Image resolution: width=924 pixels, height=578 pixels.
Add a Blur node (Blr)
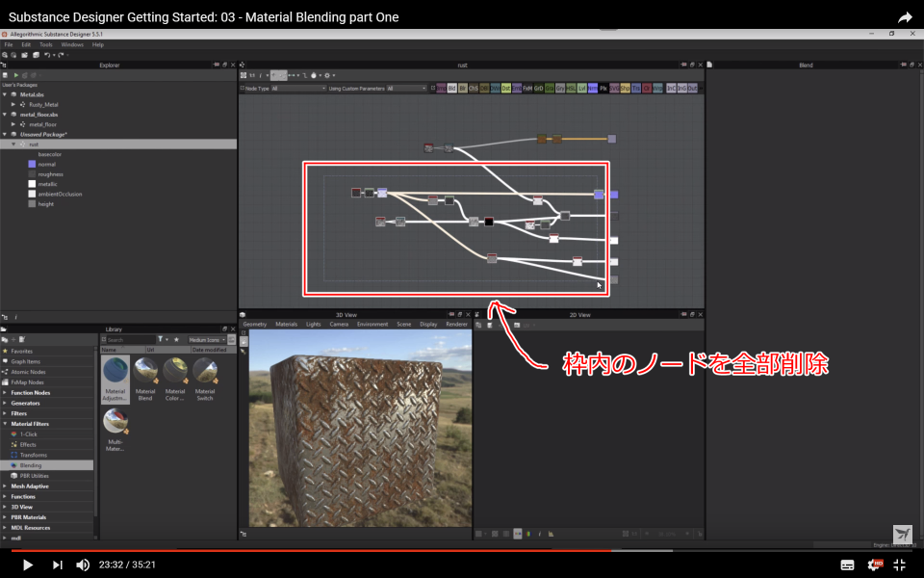[x=463, y=89]
